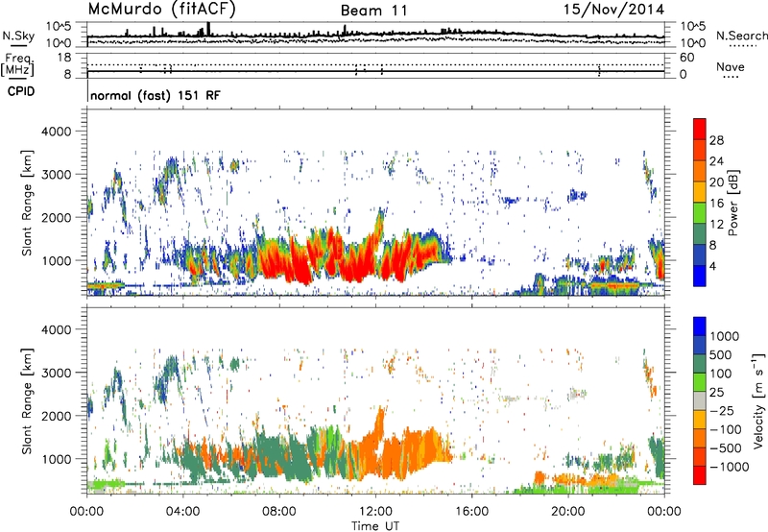Click the 'CPID' row label
Viewport: 768px width, 532px height.
coord(21,91)
